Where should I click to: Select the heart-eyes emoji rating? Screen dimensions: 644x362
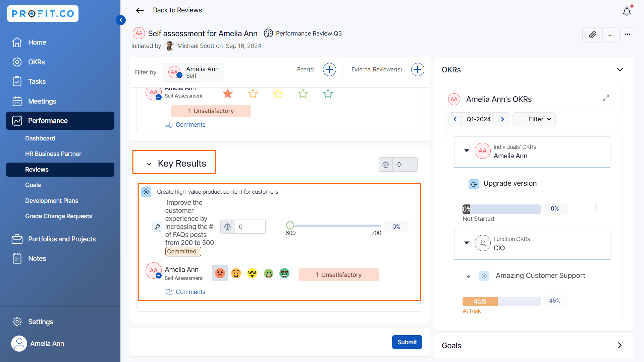click(x=284, y=273)
